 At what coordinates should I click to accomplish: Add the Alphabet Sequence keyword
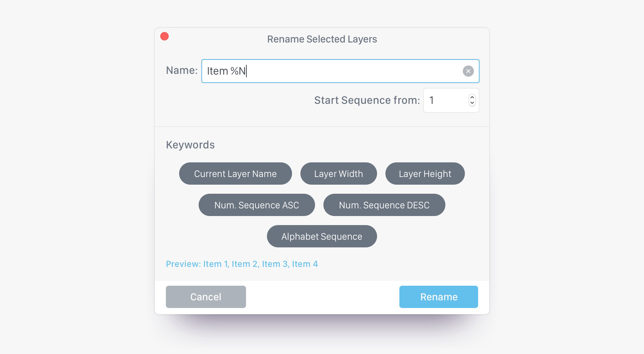point(322,236)
